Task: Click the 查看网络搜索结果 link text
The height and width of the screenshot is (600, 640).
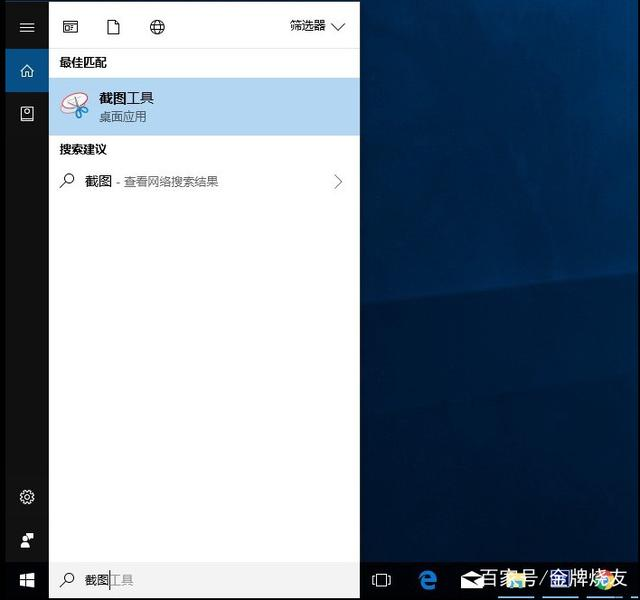Action: 171,182
